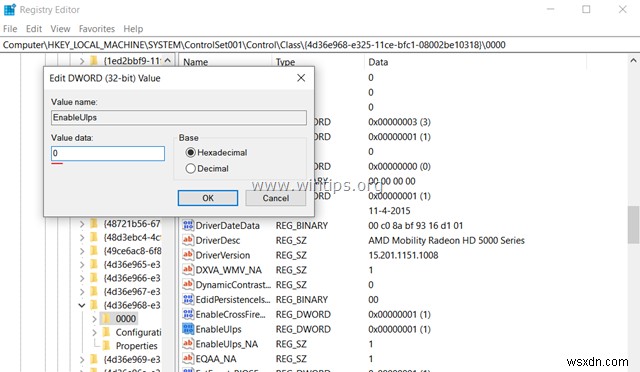The width and height of the screenshot is (640, 372).
Task: Expand the {4d36e965-e3 tree key
Action: (82, 264)
